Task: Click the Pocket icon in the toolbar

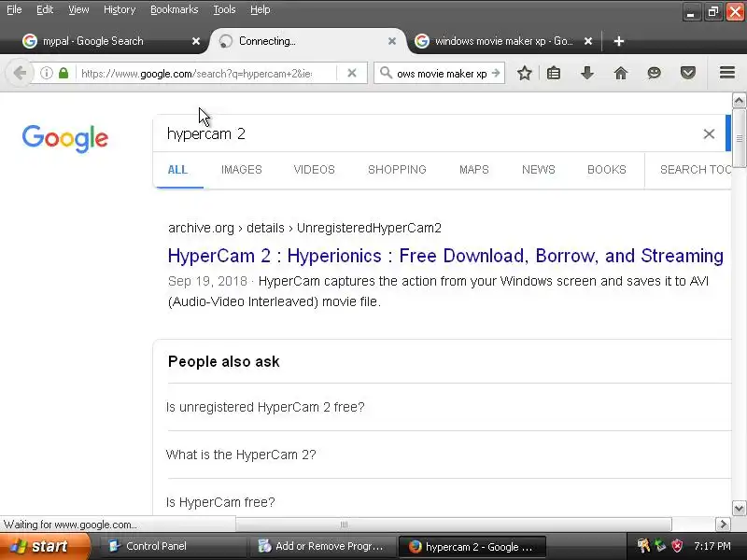Action: (687, 74)
